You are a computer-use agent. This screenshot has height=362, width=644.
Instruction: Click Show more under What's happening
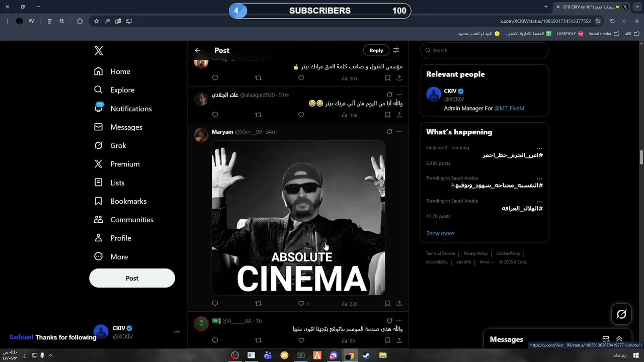pyautogui.click(x=440, y=233)
